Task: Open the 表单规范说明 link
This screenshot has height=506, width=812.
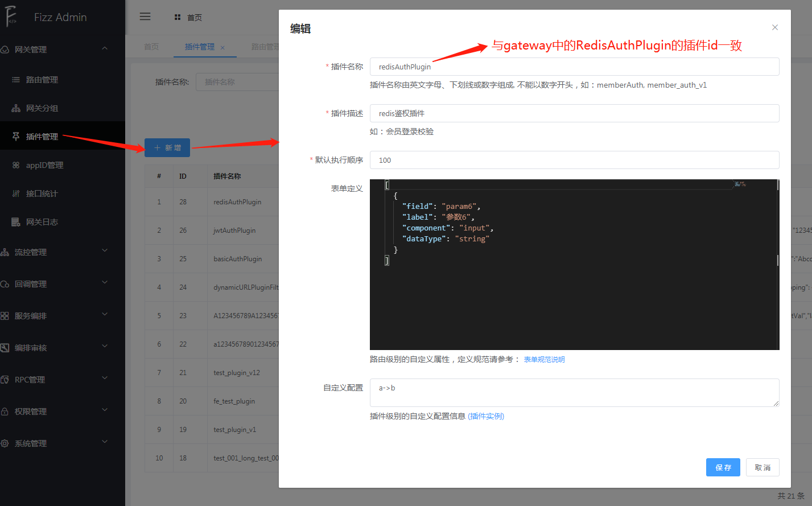Action: (x=544, y=359)
